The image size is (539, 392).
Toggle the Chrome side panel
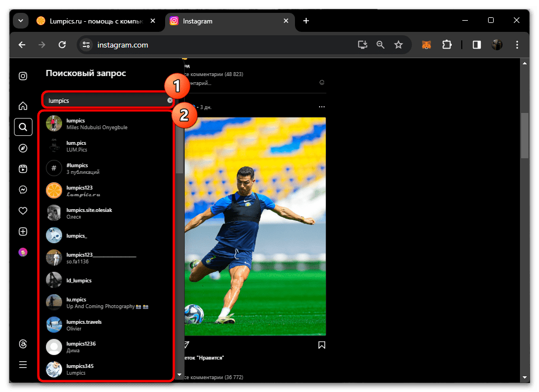coord(477,45)
